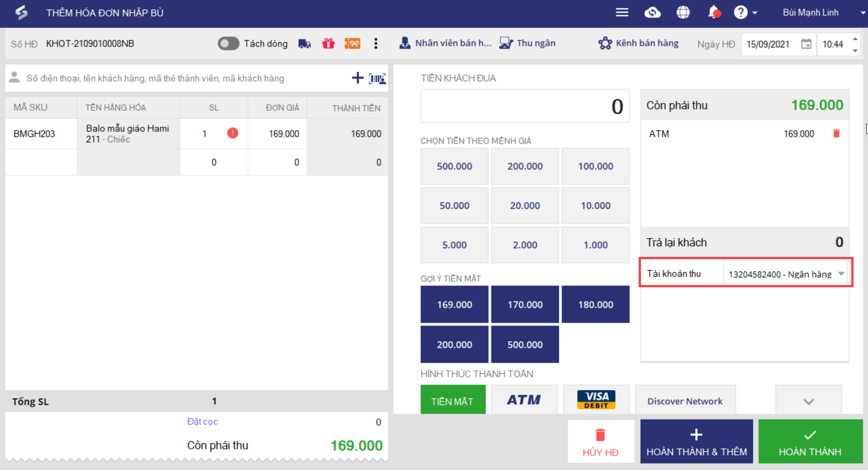Image resolution: width=868 pixels, height=470 pixels.
Task: Toggle the Tách dòng switch
Action: click(x=228, y=43)
